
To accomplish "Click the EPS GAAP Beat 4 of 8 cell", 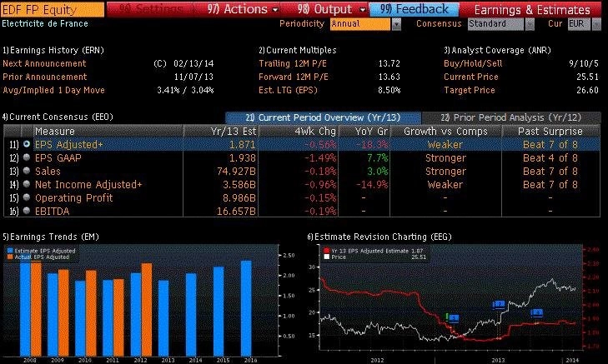I will tap(550, 158).
